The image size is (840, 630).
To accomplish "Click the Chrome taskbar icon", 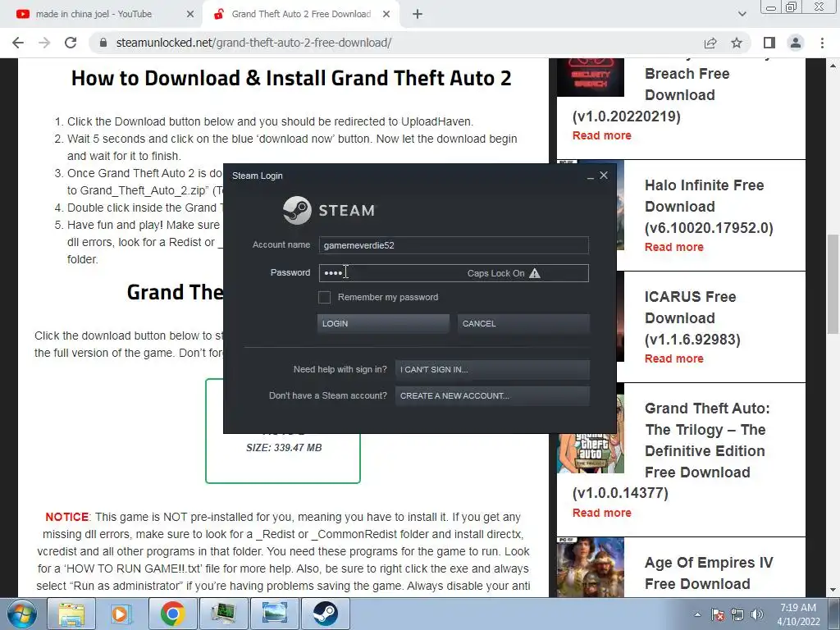I will tap(172, 614).
